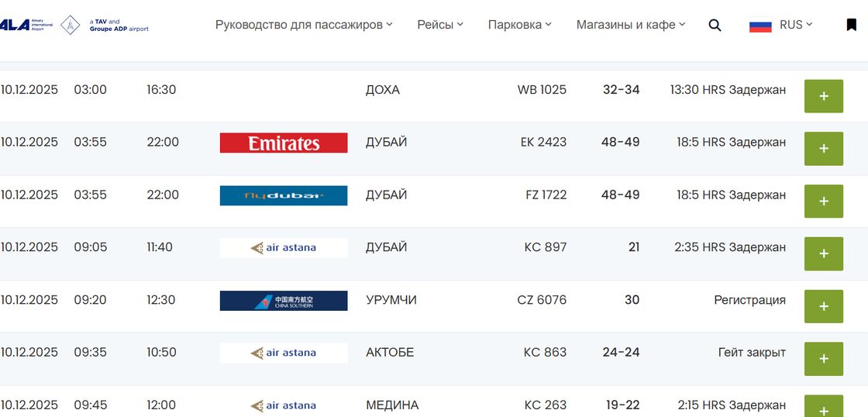
Task: Expand details for Emirates EK 2423 flight
Action: 823,149
